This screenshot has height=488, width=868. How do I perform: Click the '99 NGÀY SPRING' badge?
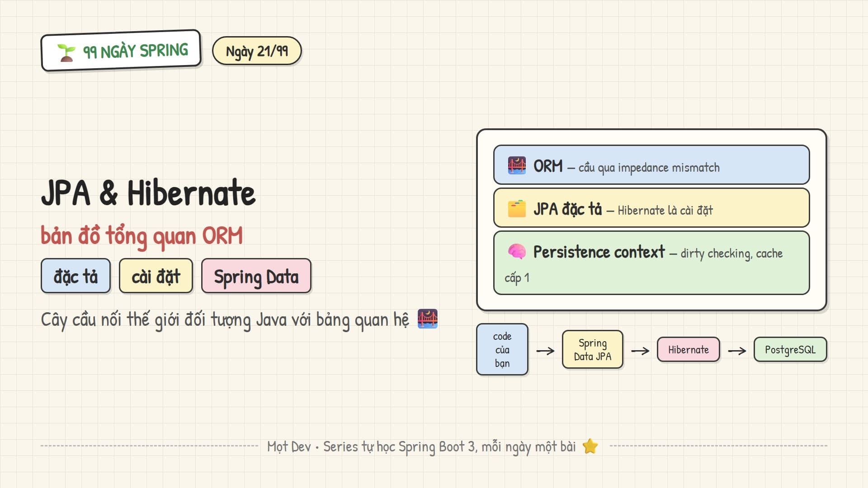121,51
